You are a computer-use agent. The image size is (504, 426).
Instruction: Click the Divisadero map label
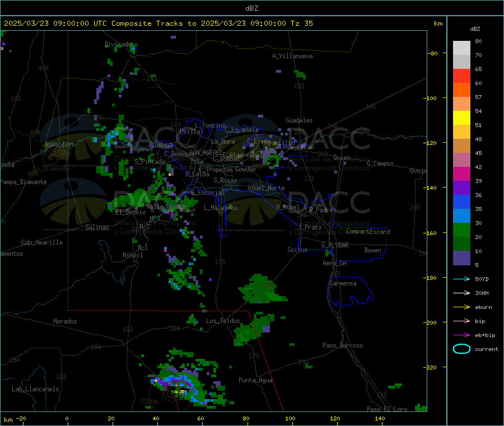click(121, 44)
